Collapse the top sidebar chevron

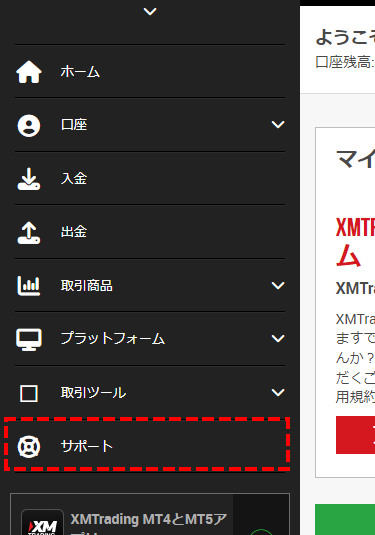pos(150,12)
